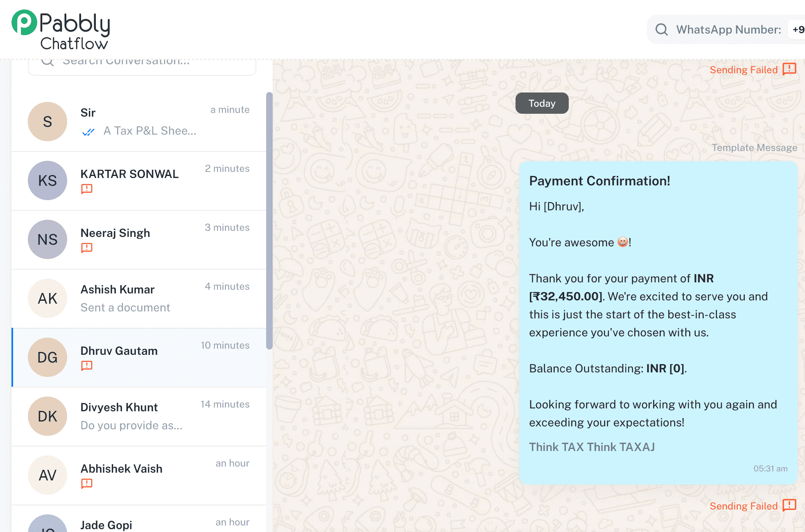Open the Sir conversation
This screenshot has height=532, width=805.
click(x=139, y=122)
